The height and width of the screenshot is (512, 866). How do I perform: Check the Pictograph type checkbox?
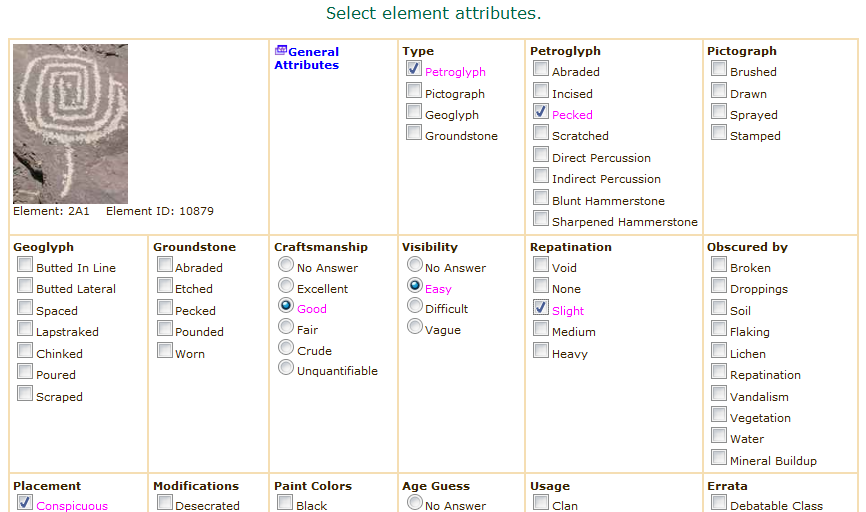click(x=414, y=92)
